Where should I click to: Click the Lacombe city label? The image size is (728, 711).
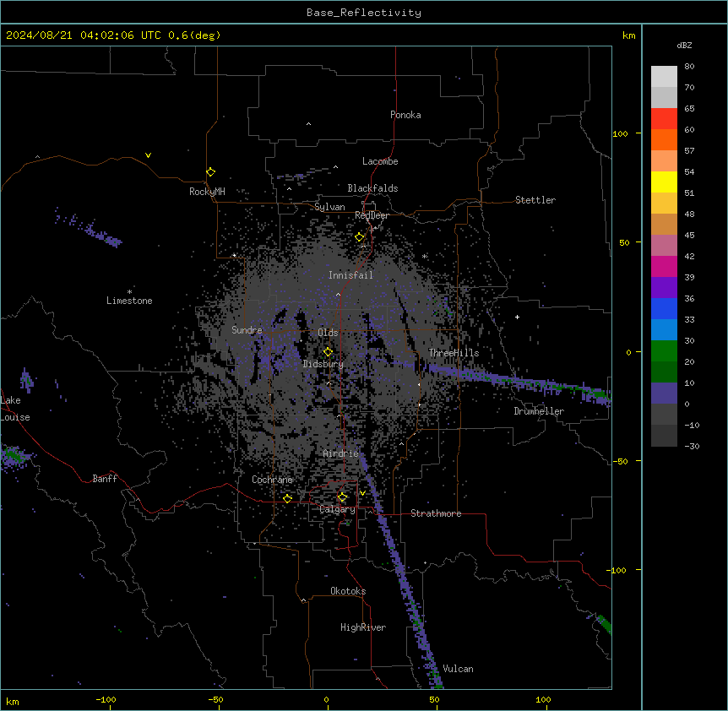[380, 161]
